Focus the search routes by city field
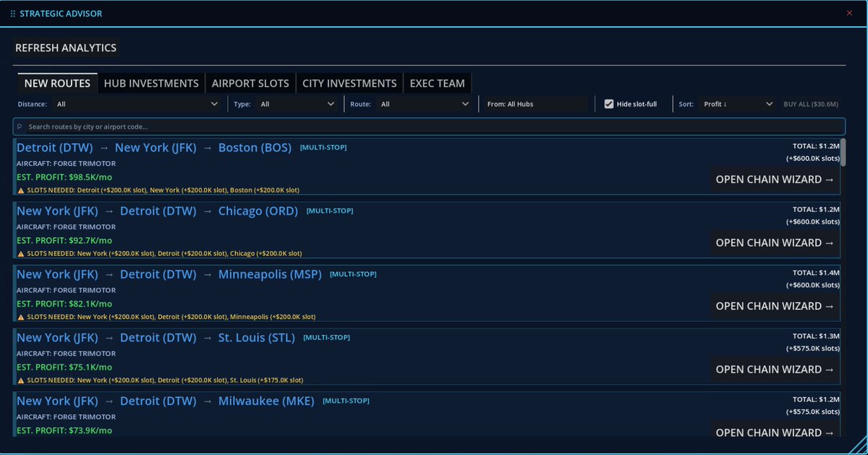868x455 pixels. pyautogui.click(x=429, y=127)
